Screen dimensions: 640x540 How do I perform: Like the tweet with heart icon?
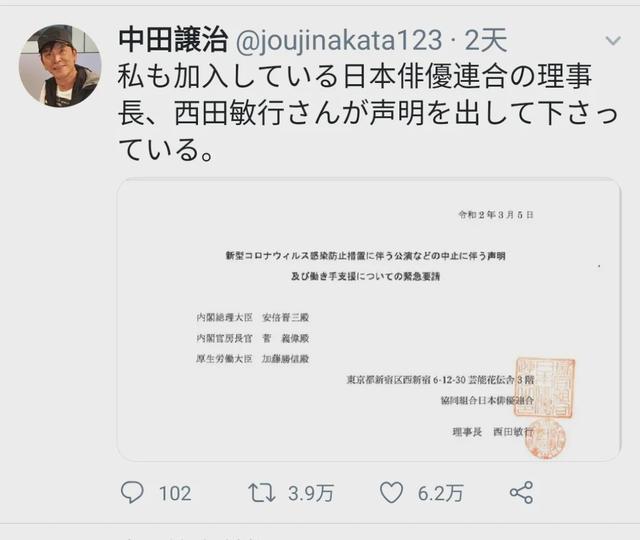[391, 492]
